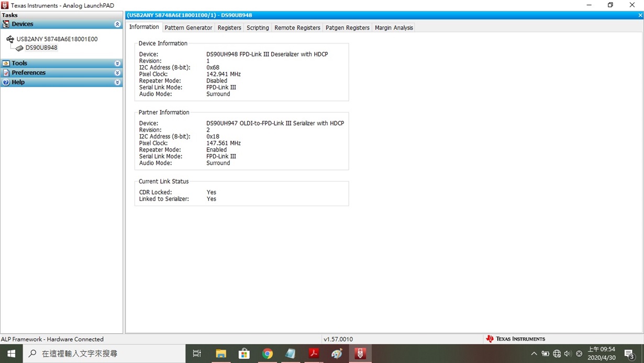Open Microsoft Store from the taskbar

[x=244, y=354]
